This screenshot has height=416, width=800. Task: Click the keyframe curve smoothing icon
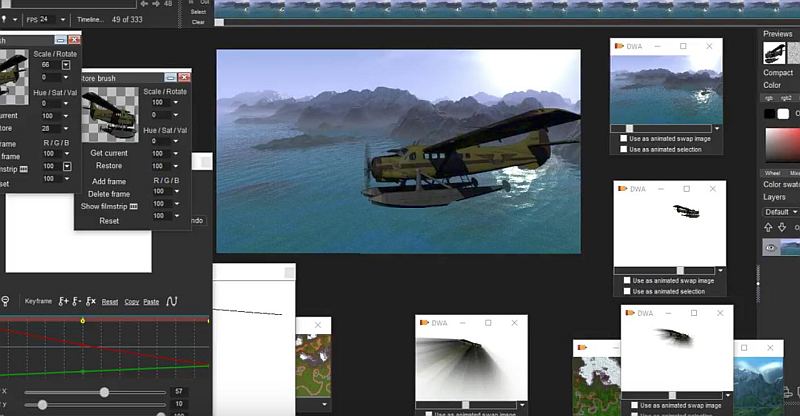172,301
